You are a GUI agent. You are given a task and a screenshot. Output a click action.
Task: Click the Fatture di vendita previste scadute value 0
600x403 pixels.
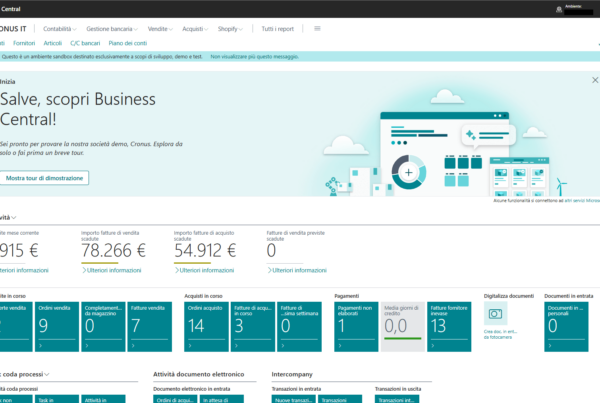[271, 251]
